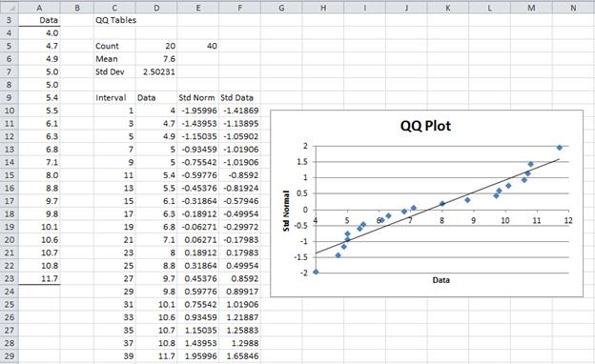This screenshot has height=364, width=595.
Task: Select the cell with value -0.59776
Action: pyautogui.click(x=198, y=175)
